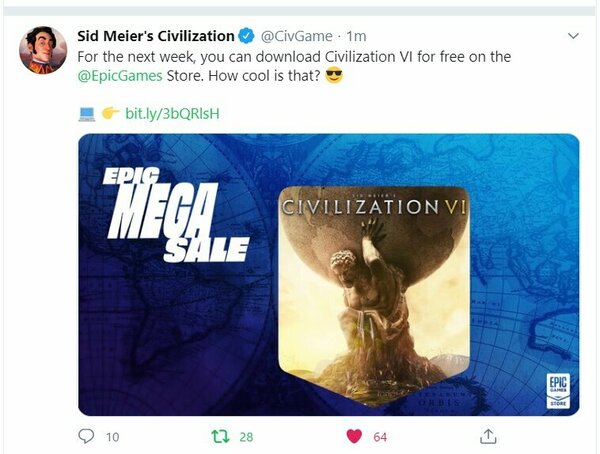Open the share tweet icon
This screenshot has height=454, width=600.
coord(488,436)
